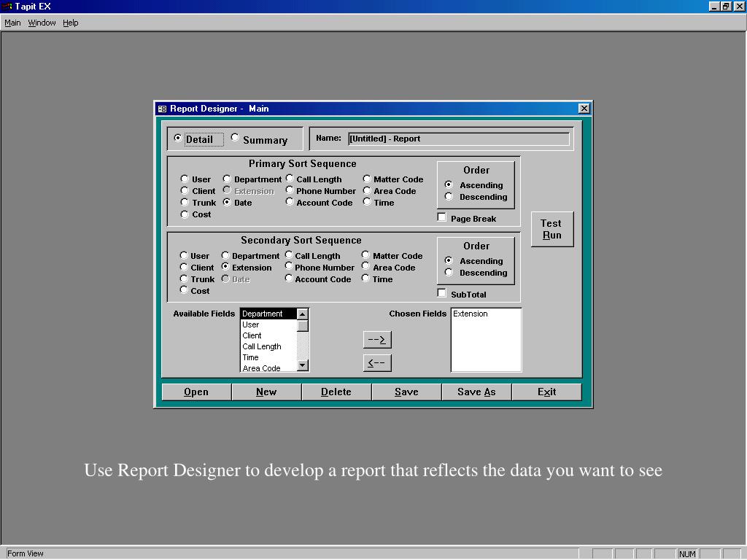Select Cost in Primary Sort Sequence
The image size is (747, 560).
point(185,214)
